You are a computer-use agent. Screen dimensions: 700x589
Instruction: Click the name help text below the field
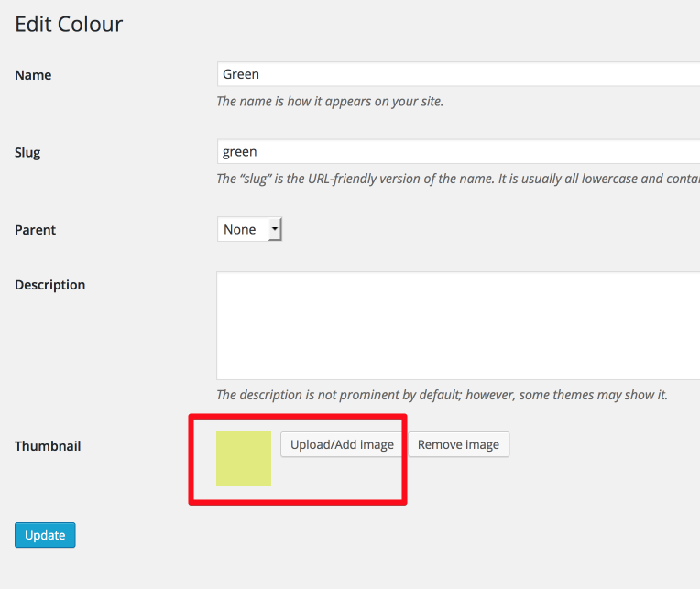click(330, 102)
